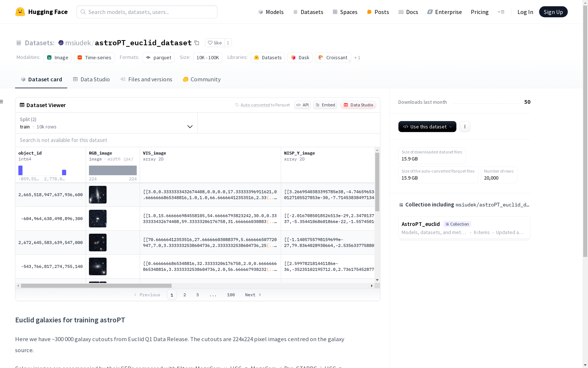
Task: Open the Use this dataset dropdown
Action: click(x=427, y=127)
